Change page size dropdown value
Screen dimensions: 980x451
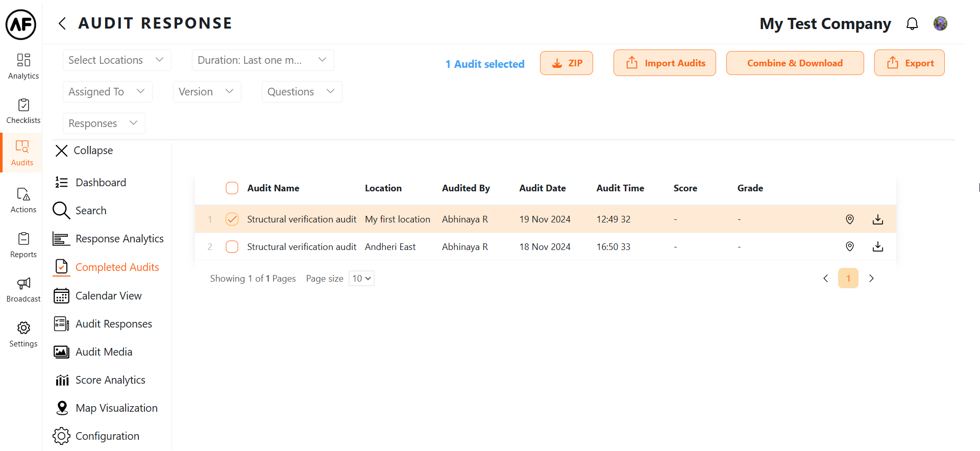(x=361, y=279)
